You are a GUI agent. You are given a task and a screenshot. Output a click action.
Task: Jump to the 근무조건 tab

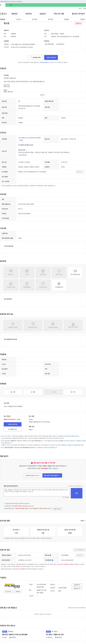coord(19,19)
